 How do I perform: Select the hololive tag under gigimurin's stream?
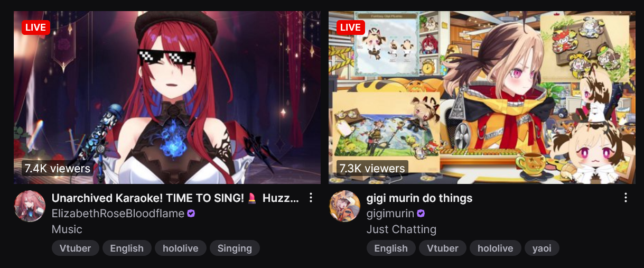(x=495, y=248)
